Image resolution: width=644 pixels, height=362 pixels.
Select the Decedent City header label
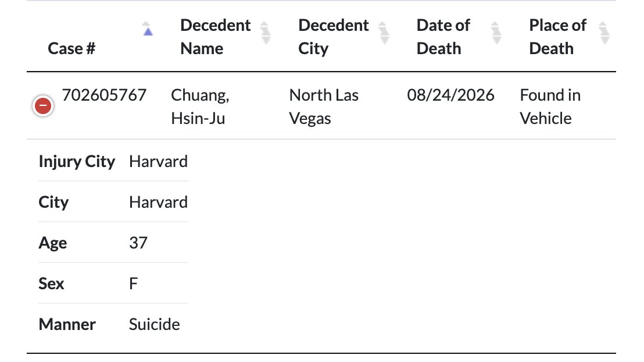point(334,37)
